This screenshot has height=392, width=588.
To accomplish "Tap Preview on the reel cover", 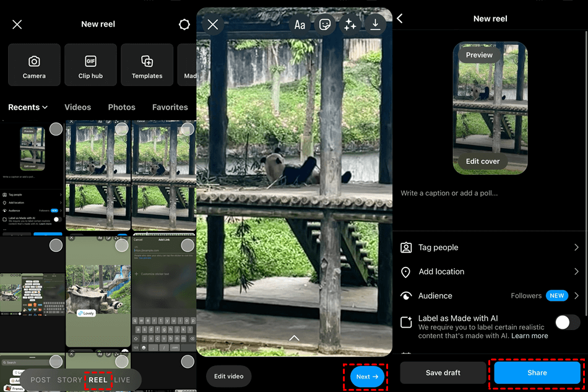I will coord(479,54).
